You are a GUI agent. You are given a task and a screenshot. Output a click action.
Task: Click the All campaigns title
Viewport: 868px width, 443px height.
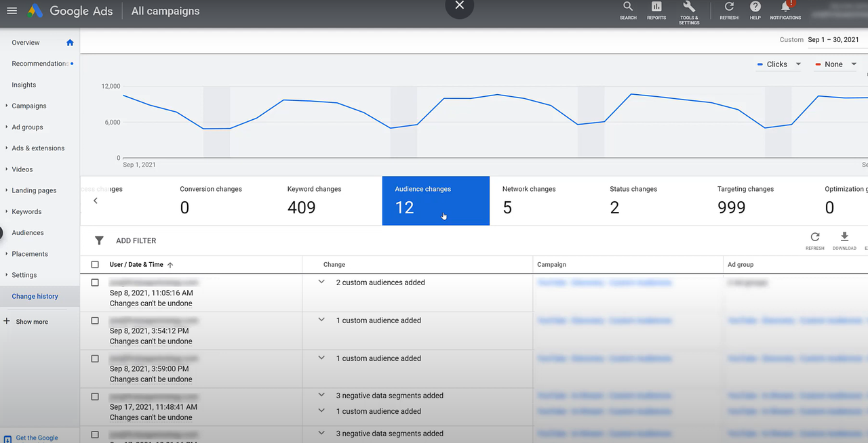165,11
